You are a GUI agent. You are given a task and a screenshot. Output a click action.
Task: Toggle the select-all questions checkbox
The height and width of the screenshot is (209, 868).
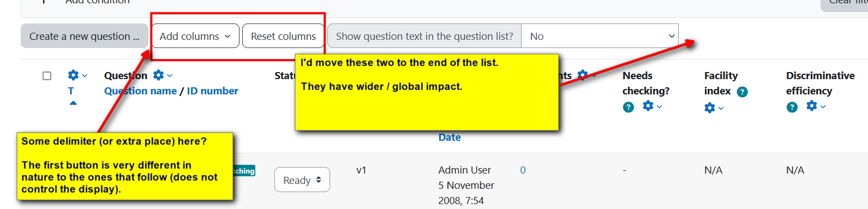pyautogui.click(x=47, y=75)
